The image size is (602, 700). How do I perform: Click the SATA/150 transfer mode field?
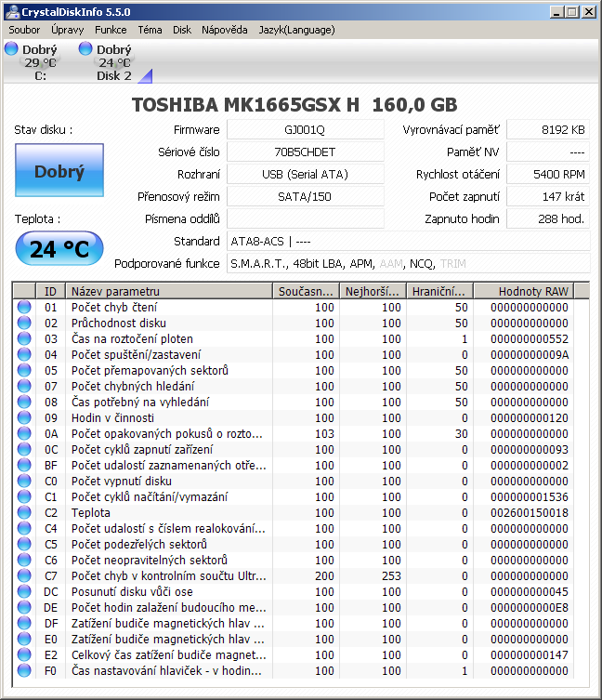click(306, 197)
